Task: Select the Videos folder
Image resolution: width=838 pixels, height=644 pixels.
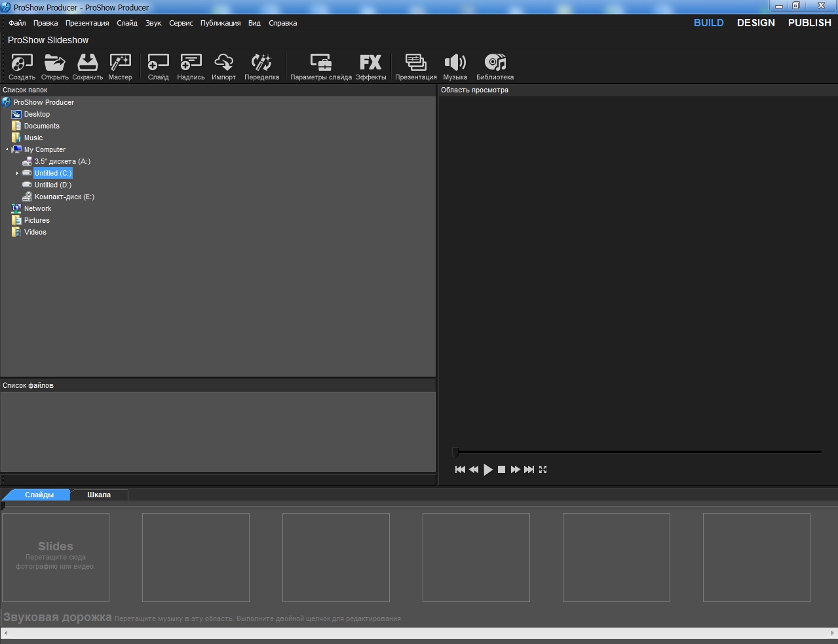Action: coord(35,232)
